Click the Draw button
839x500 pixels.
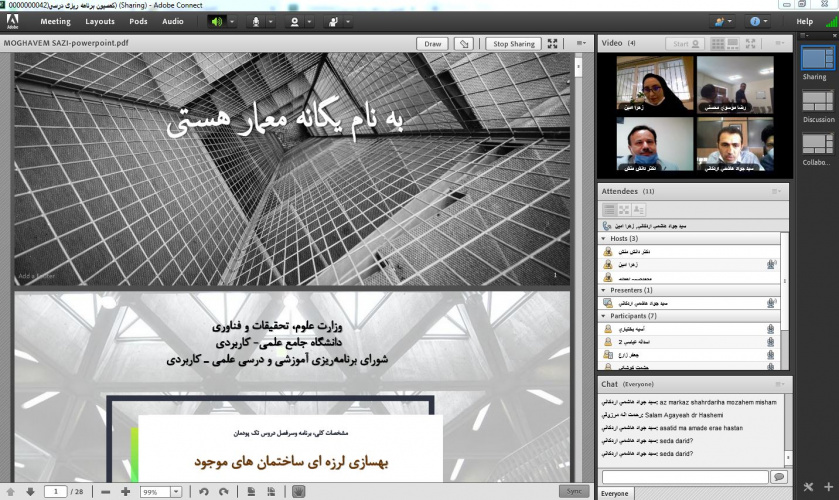pyautogui.click(x=433, y=44)
